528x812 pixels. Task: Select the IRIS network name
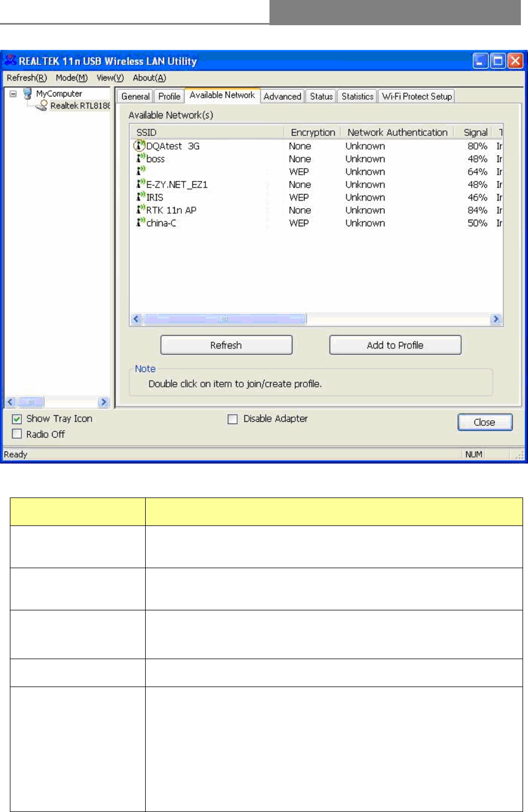point(154,197)
